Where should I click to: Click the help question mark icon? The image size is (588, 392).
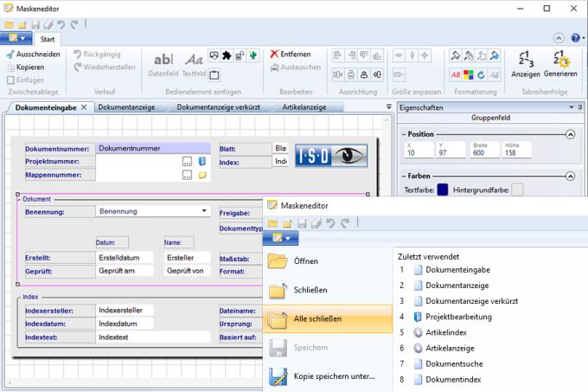(575, 39)
